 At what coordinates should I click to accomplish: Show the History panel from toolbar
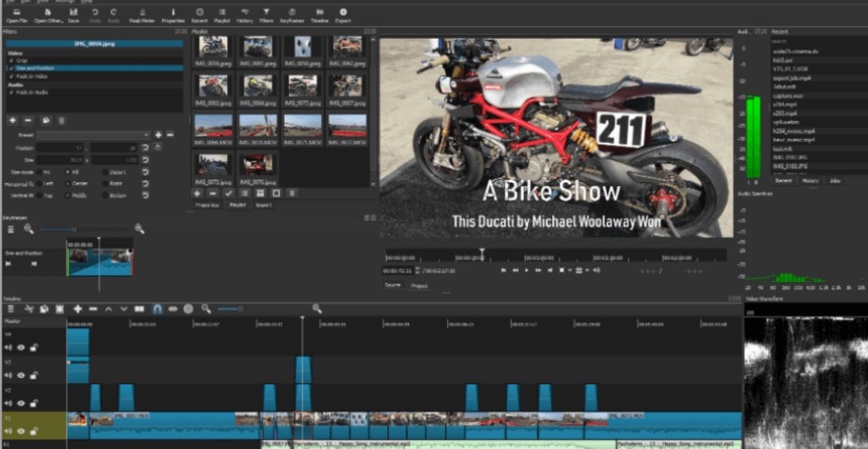click(245, 13)
